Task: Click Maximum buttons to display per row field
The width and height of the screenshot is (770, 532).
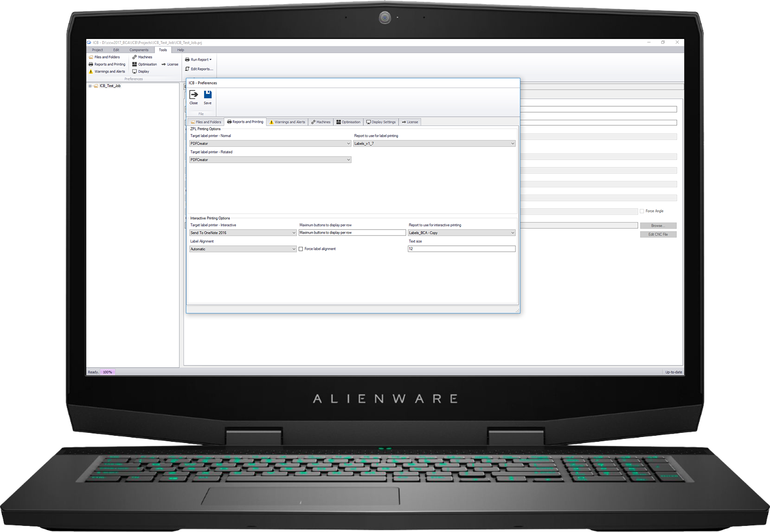Action: (352, 233)
